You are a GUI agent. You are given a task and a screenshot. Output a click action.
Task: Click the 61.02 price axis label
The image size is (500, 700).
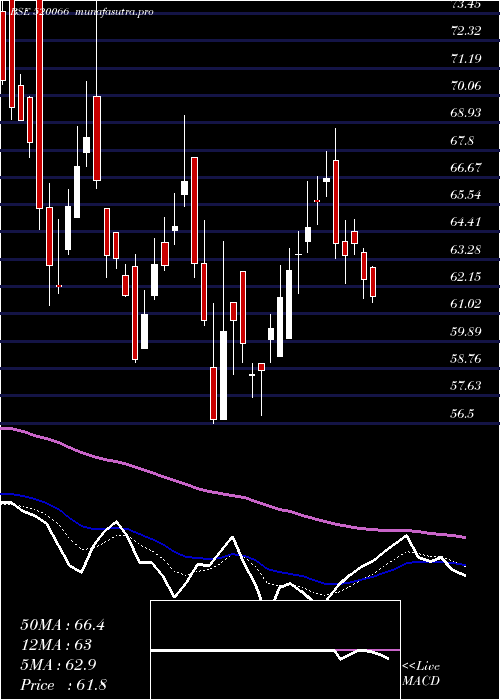(x=467, y=304)
